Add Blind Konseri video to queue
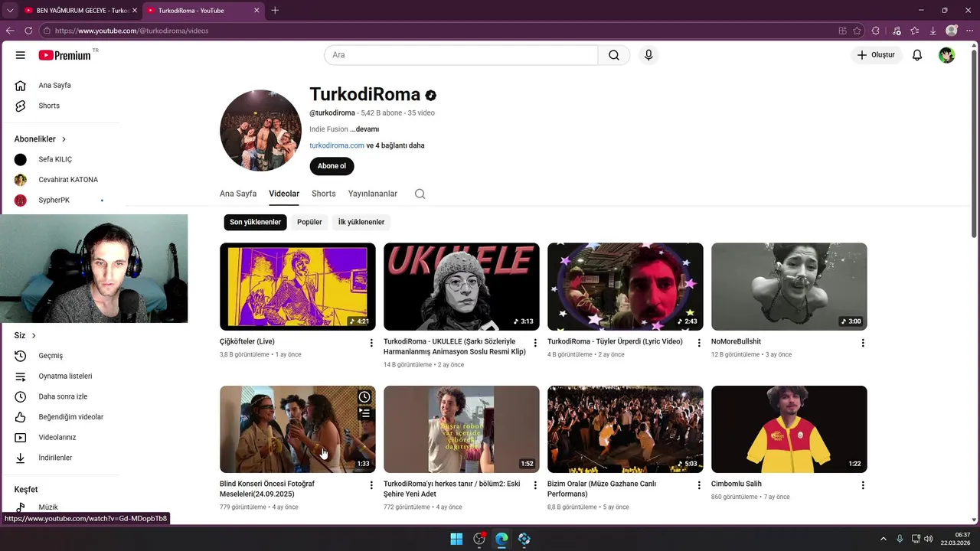The image size is (980, 551). click(x=364, y=413)
